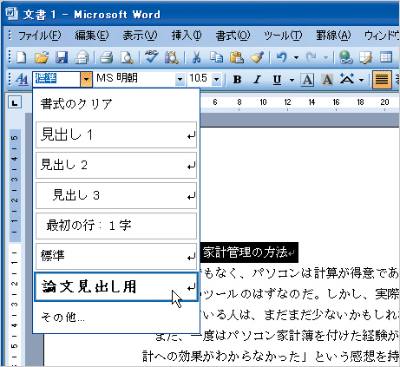The width and height of the screenshot is (400, 367).
Task: Open the Styles and Formatting pane icon
Action: (x=22, y=80)
